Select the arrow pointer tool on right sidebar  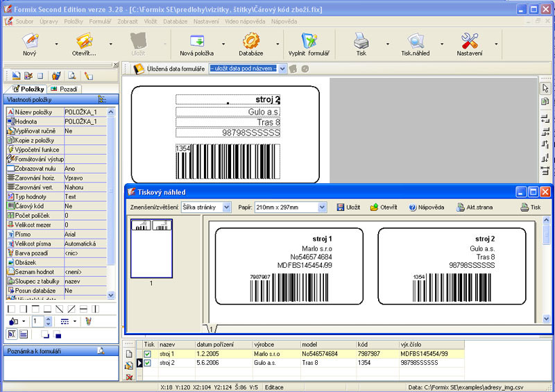point(545,88)
